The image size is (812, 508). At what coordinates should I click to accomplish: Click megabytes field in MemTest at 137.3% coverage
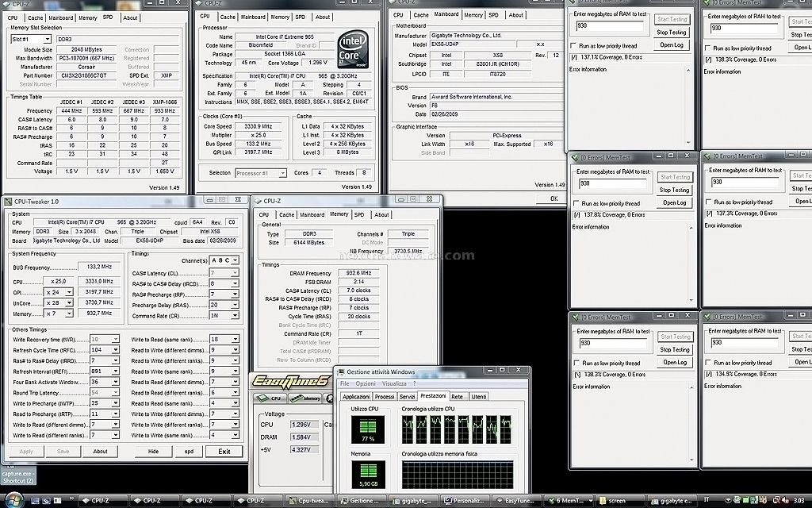tap(745, 182)
